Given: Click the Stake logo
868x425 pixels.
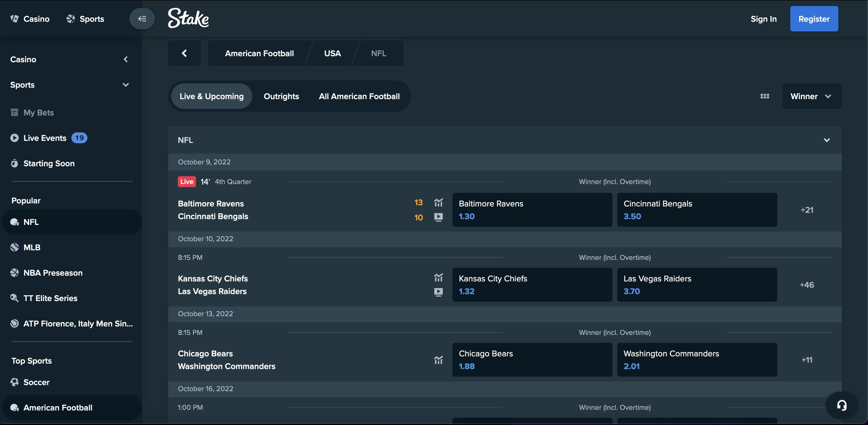Looking at the screenshot, I should click(x=188, y=18).
